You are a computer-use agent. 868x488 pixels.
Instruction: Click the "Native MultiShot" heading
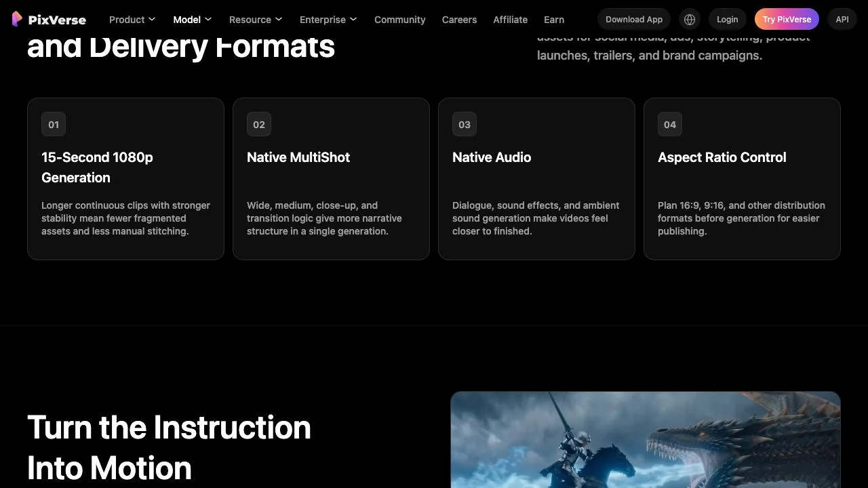pyautogui.click(x=298, y=157)
